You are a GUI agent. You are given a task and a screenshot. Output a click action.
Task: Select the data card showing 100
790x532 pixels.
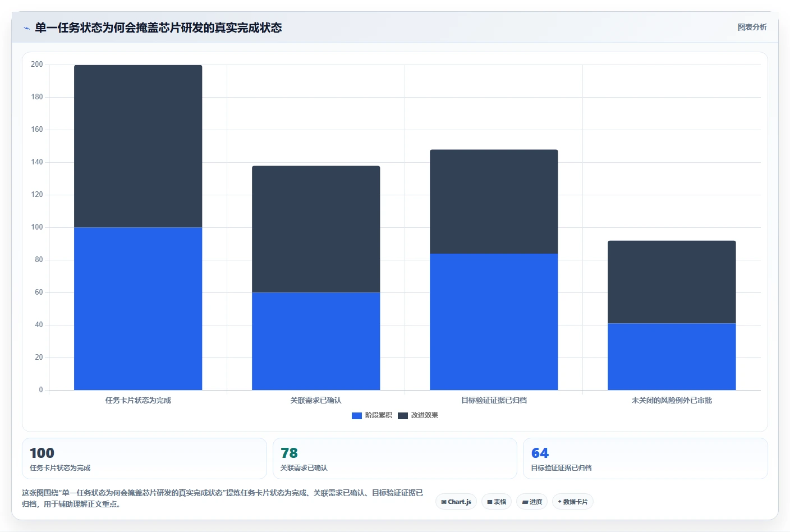pos(144,458)
